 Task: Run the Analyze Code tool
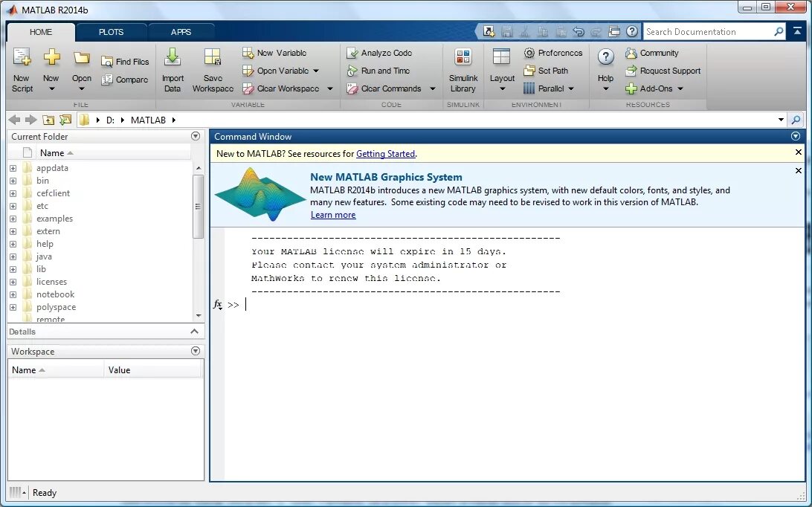click(x=379, y=53)
